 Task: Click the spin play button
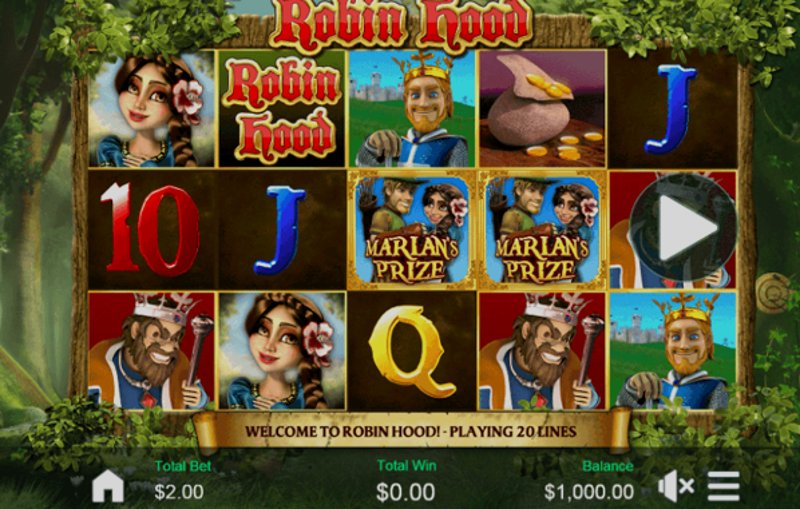coord(683,227)
